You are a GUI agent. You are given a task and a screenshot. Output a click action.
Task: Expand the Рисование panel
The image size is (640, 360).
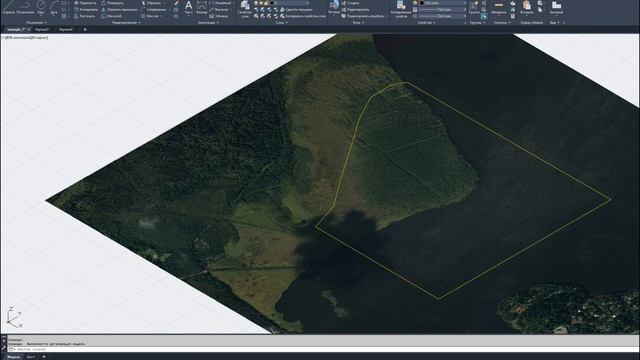(37, 23)
